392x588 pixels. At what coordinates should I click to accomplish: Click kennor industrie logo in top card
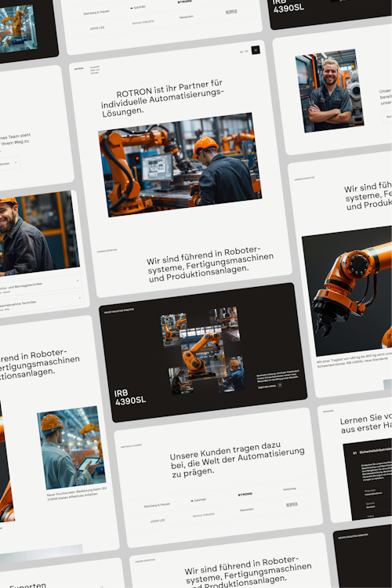pos(143,22)
